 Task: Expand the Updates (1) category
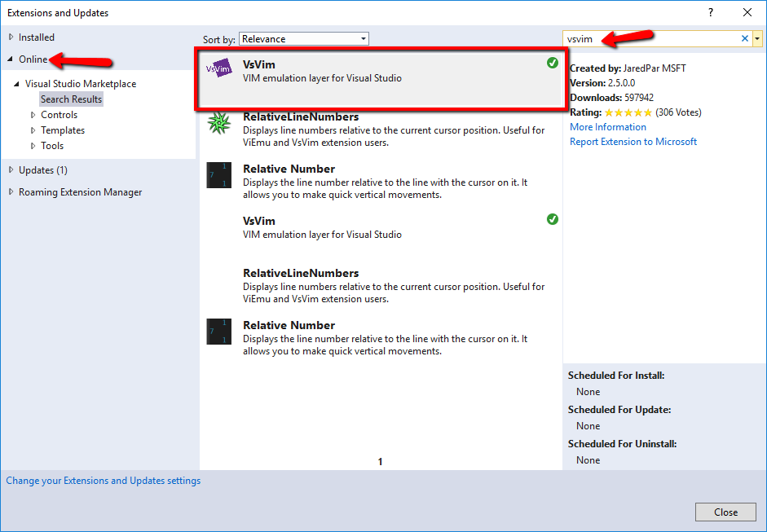(x=11, y=170)
